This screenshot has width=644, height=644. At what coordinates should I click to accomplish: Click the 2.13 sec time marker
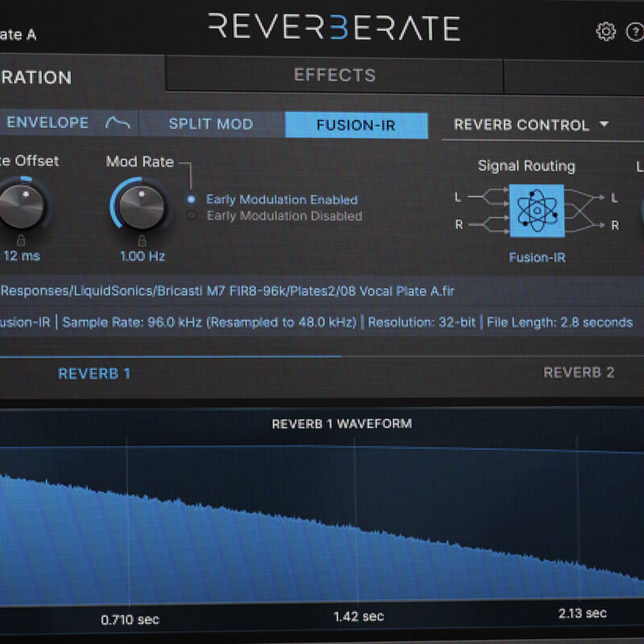582,613
